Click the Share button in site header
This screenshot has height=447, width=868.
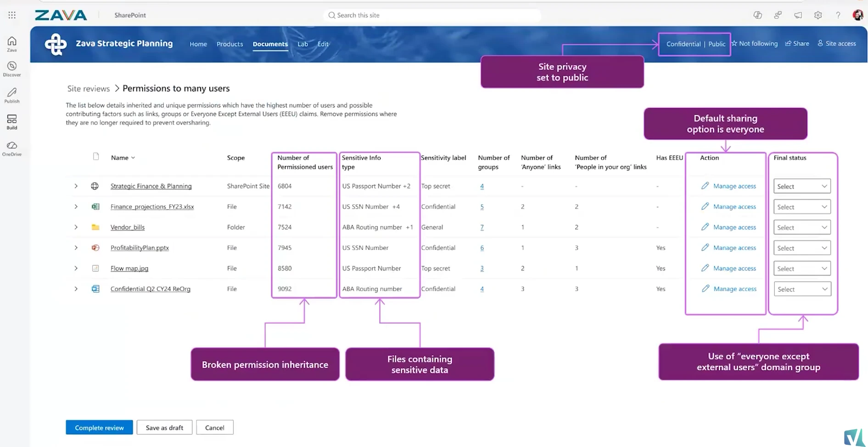click(x=797, y=44)
